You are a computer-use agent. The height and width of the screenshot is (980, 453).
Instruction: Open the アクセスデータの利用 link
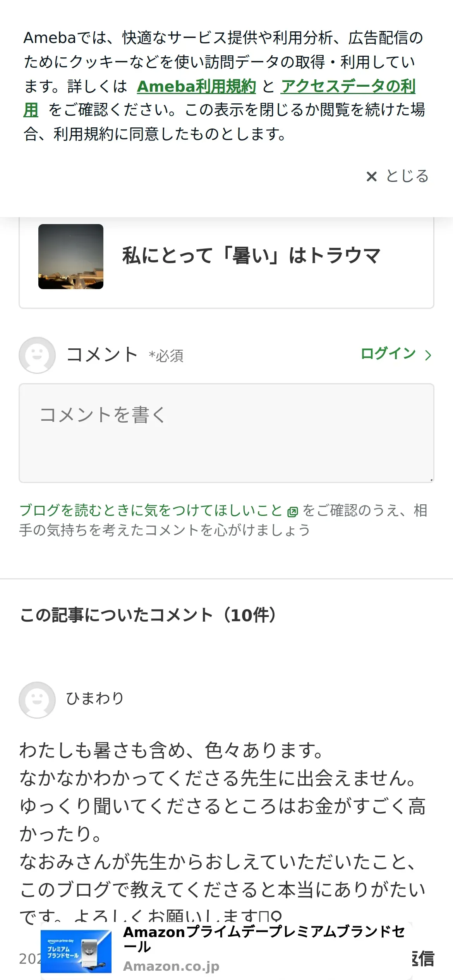[x=219, y=98]
